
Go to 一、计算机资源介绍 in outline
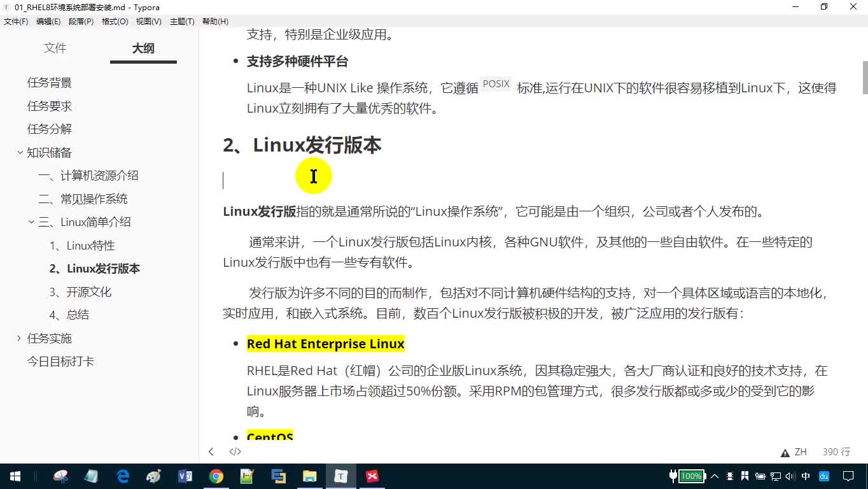click(x=88, y=176)
